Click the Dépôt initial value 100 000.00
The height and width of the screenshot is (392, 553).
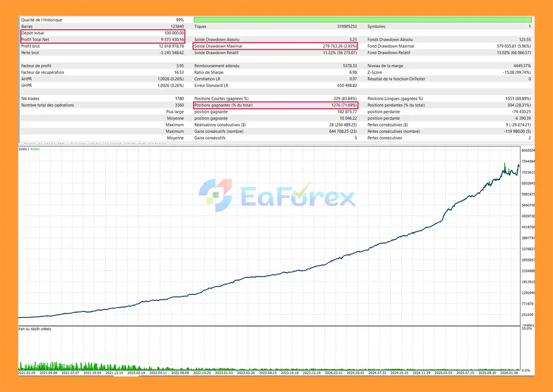point(173,33)
